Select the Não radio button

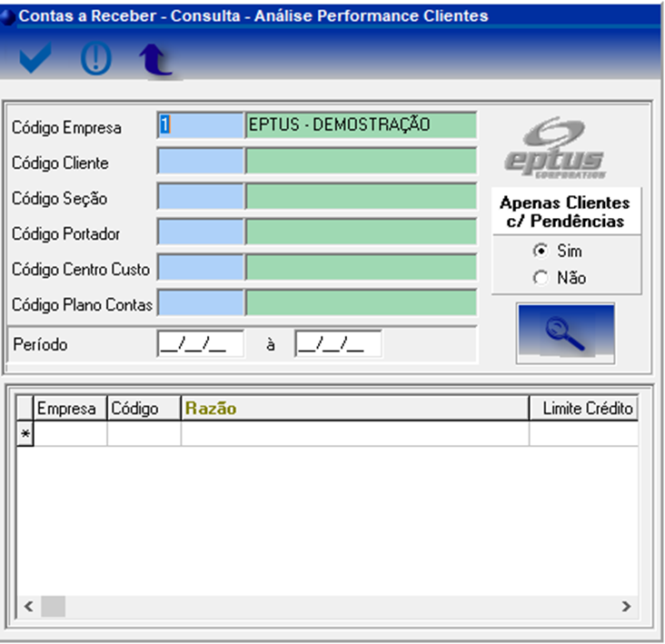pyautogui.click(x=541, y=279)
